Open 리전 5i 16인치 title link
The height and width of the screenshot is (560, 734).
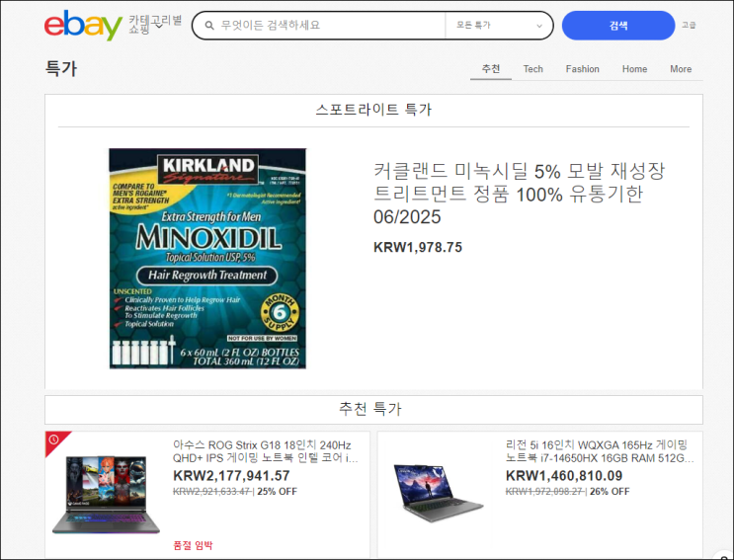click(600, 451)
